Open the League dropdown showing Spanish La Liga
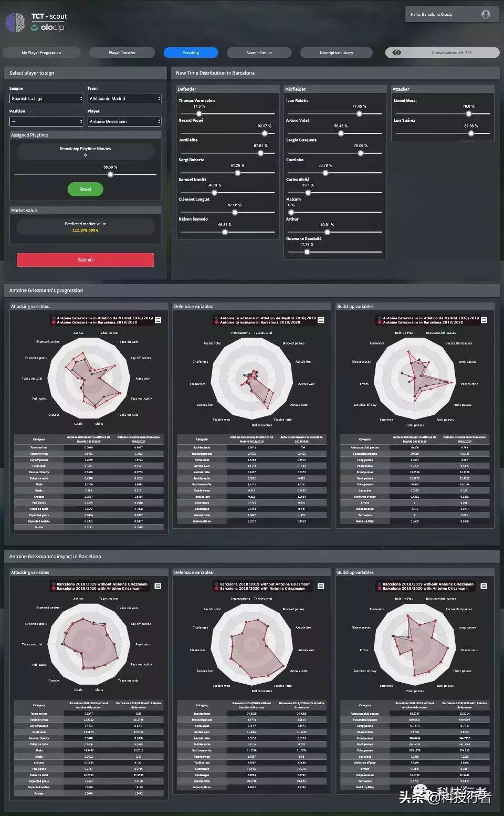The height and width of the screenshot is (816, 504). point(47,98)
